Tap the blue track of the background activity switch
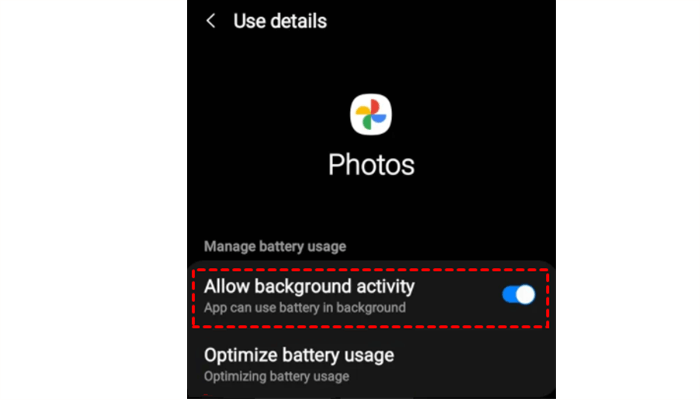 (x=509, y=295)
